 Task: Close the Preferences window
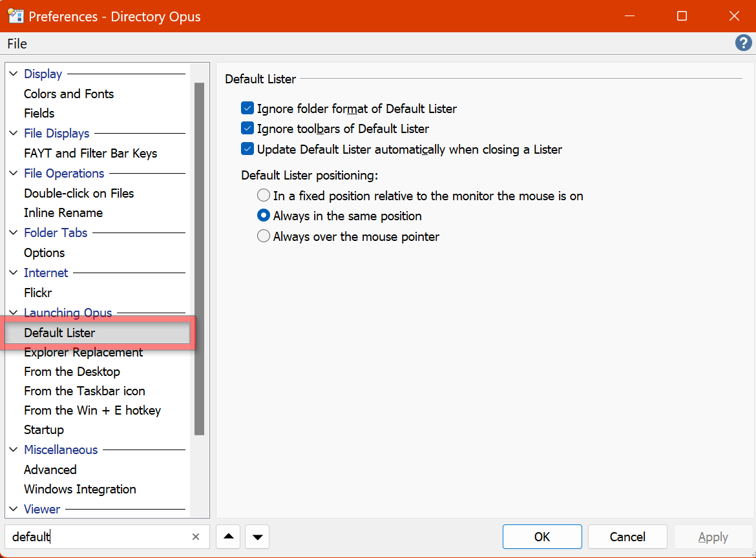point(734,16)
